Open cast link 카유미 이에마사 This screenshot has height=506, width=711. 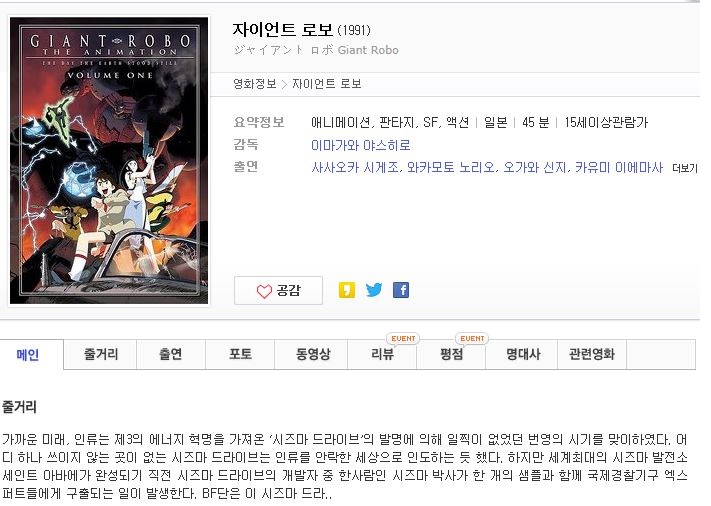619,168
